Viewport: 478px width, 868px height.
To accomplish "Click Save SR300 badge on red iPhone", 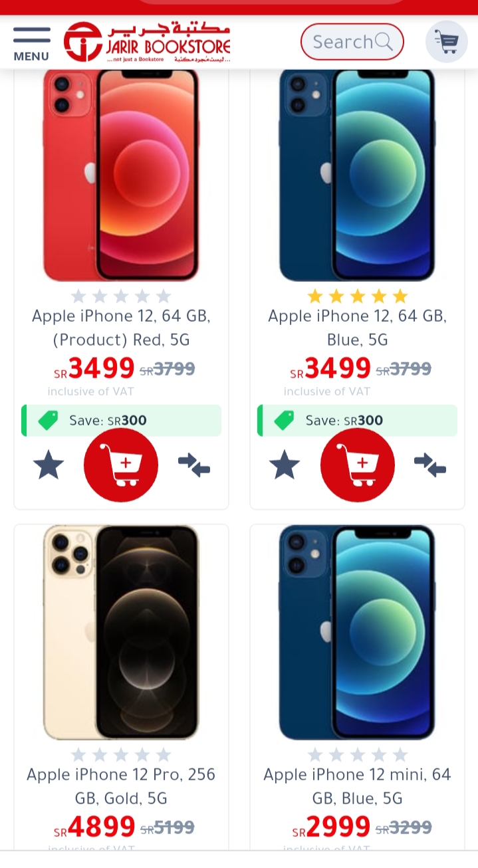I will point(121,421).
